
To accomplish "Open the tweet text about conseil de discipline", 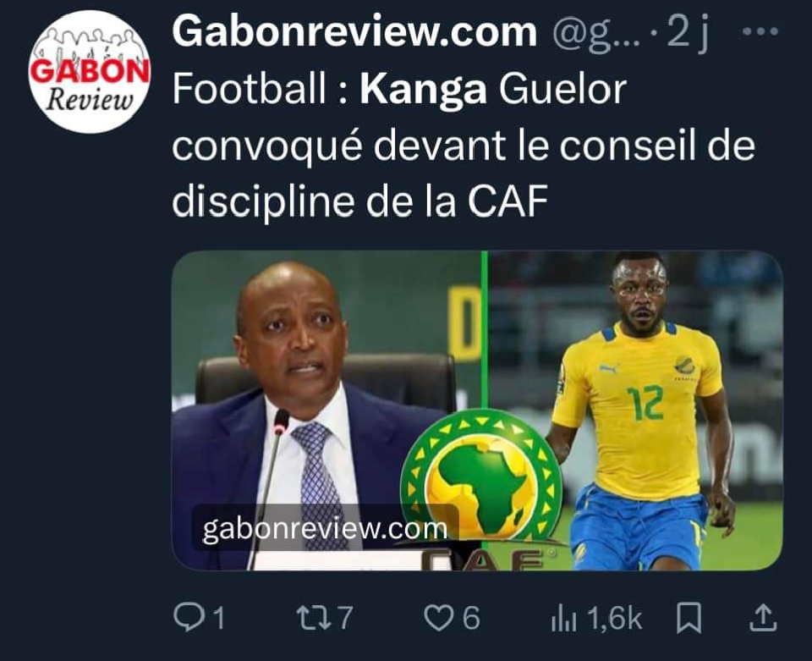I will click(463, 145).
